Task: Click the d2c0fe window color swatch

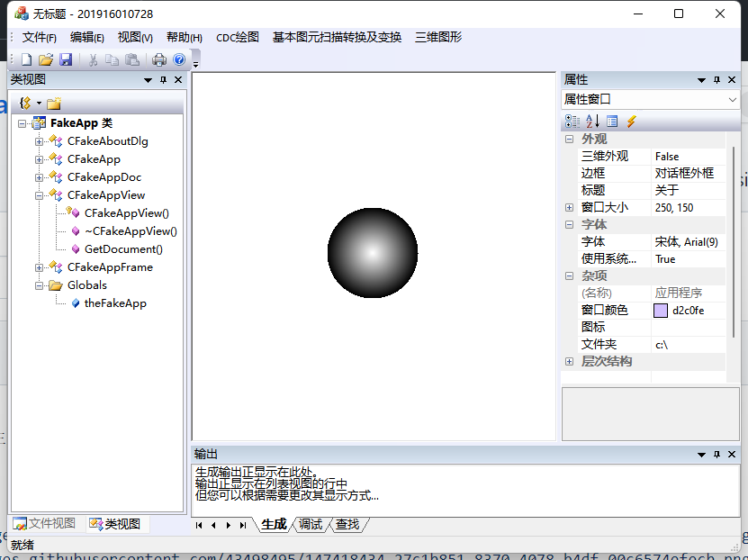Action: tap(659, 310)
